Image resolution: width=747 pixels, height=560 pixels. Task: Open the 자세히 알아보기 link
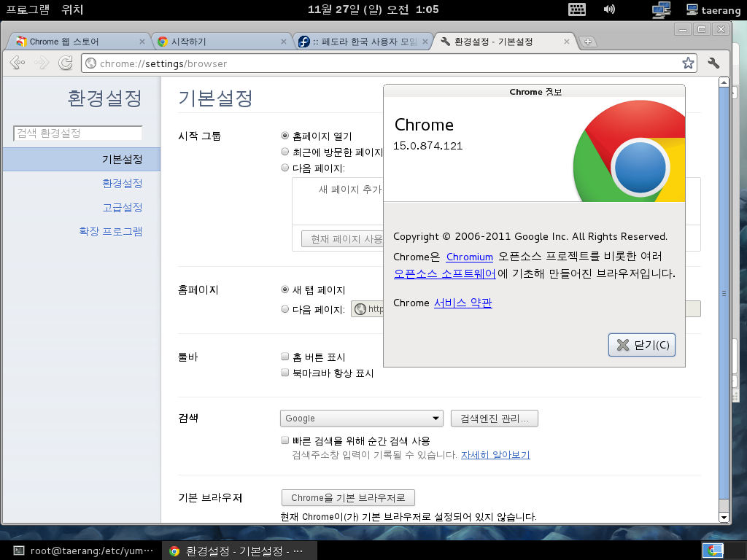coord(495,455)
